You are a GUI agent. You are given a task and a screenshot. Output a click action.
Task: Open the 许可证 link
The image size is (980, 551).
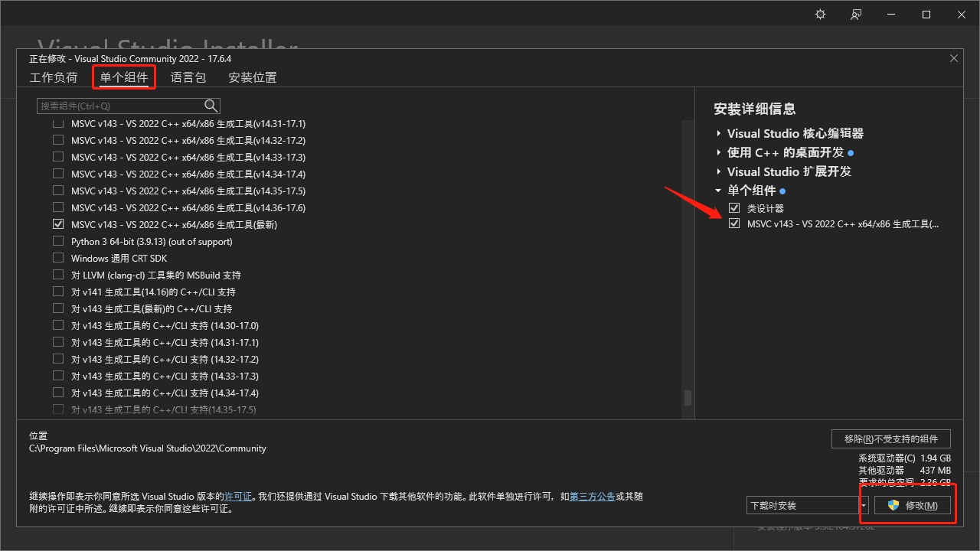(238, 497)
